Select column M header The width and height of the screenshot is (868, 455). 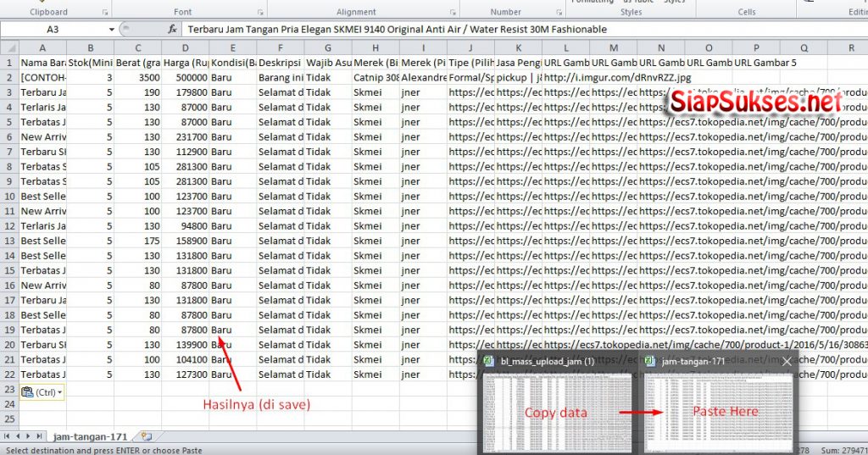tap(614, 48)
